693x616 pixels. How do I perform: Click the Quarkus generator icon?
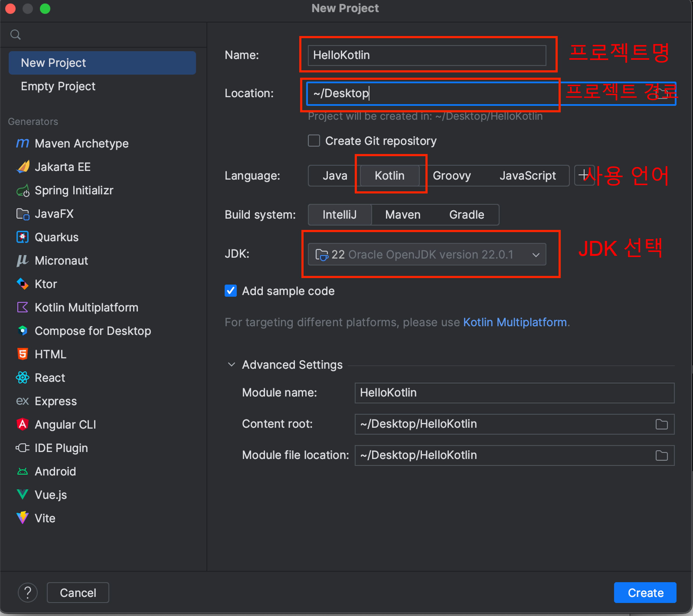(x=22, y=237)
